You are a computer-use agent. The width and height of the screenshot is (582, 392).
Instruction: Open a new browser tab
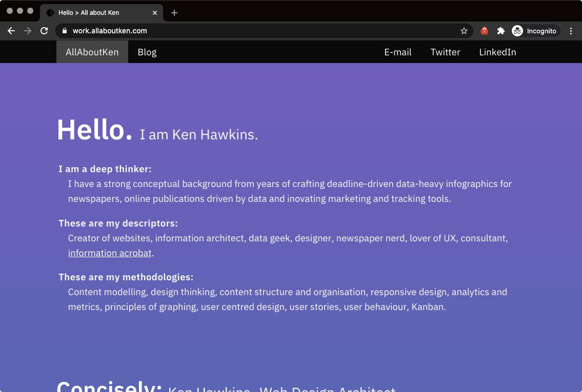click(174, 12)
